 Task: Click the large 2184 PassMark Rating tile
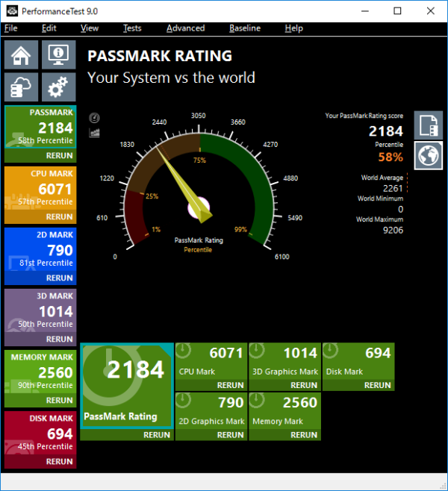(x=127, y=386)
